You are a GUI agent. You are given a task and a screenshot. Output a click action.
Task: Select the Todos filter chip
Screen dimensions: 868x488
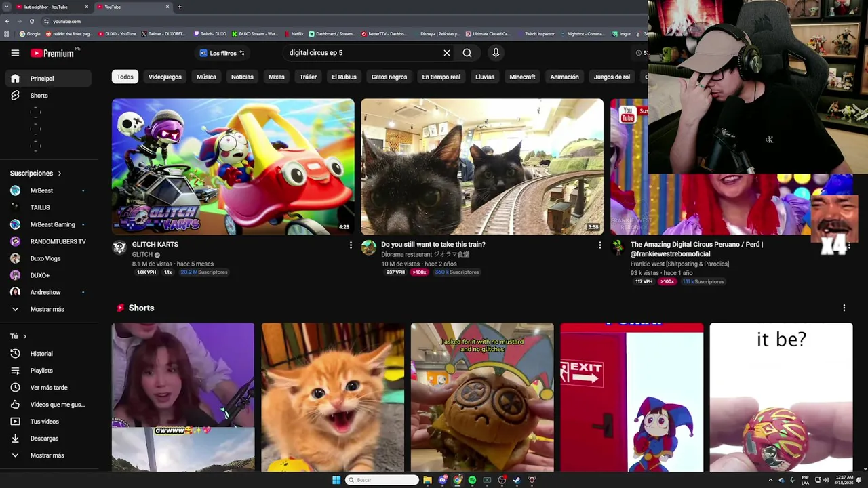point(125,77)
